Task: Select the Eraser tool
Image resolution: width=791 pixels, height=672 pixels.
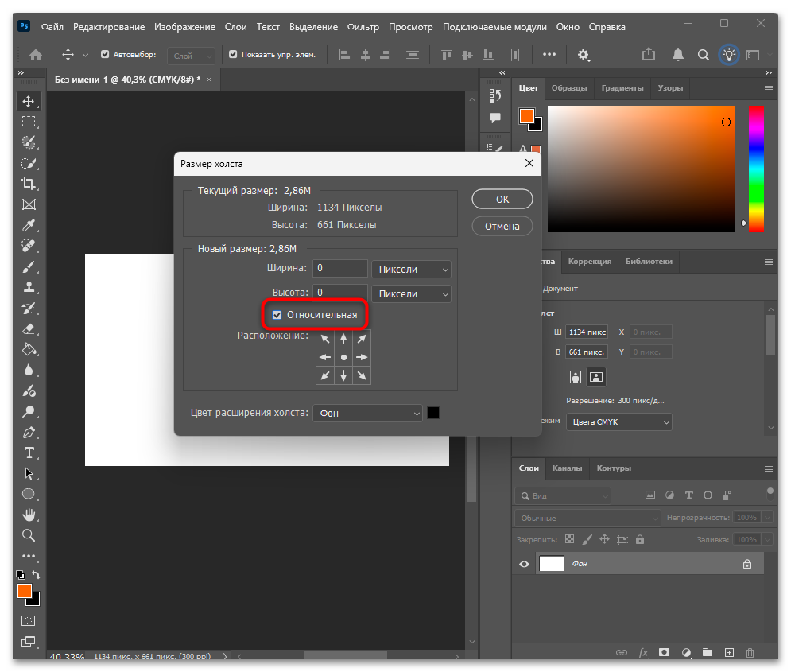Action: pyautogui.click(x=29, y=329)
